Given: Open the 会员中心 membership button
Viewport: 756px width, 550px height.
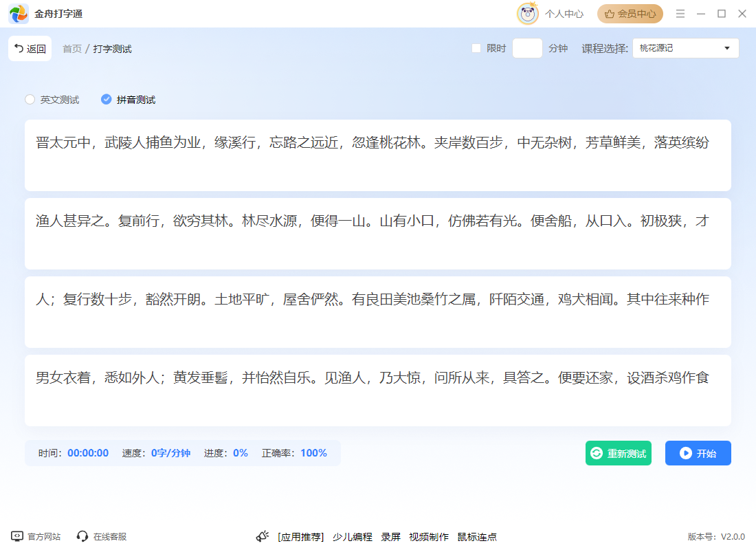Looking at the screenshot, I should coord(630,14).
